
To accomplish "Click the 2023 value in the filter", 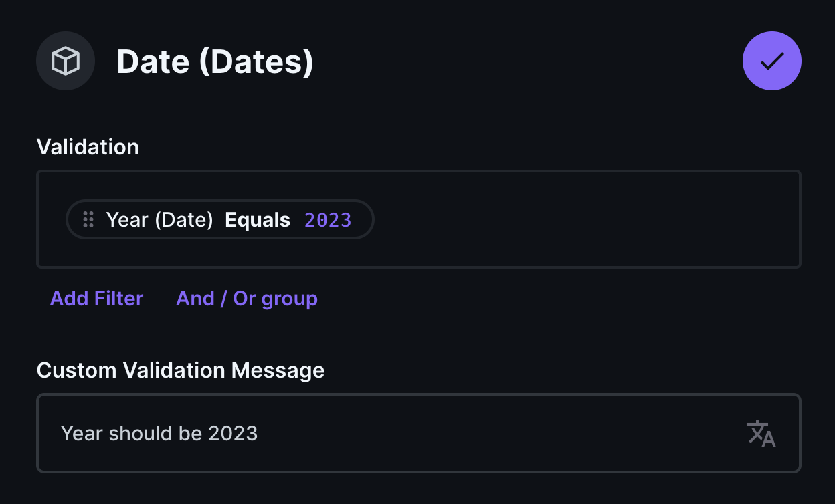I will tap(328, 219).
